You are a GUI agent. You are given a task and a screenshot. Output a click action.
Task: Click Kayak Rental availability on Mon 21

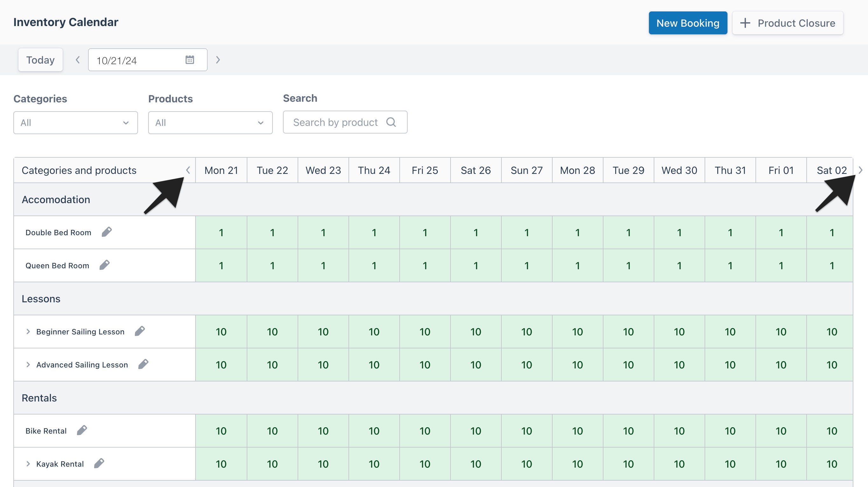click(221, 464)
